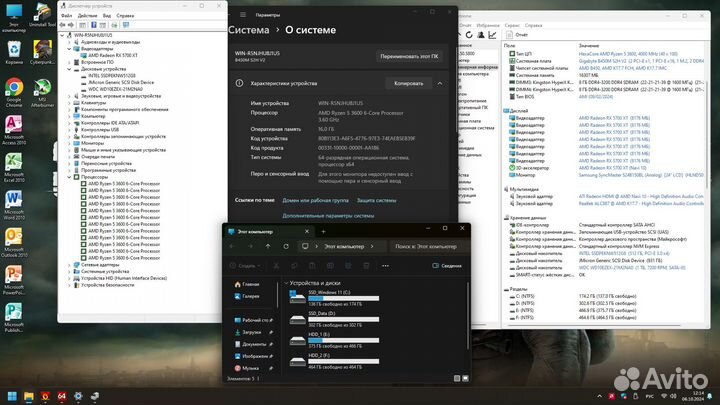This screenshot has height=405, width=720.
Task: Select HDD_1 (E:) drive
Action: coord(334,340)
